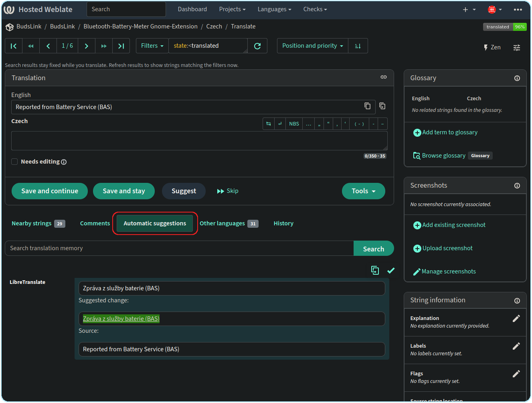
Task: Edit Labels using the pencil icon
Action: (516, 346)
